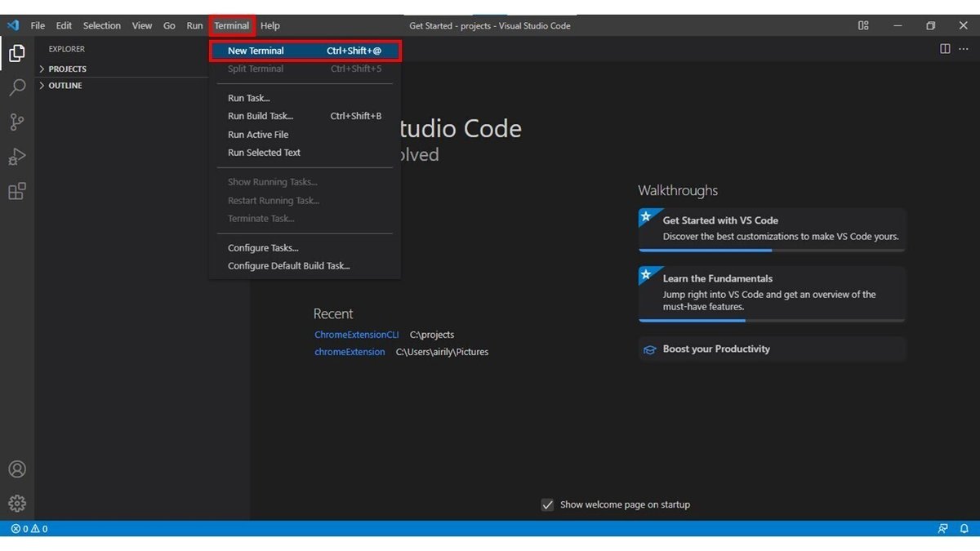Viewport: 980px width, 551px height.
Task: Click the Recent heading
Action: 333,313
